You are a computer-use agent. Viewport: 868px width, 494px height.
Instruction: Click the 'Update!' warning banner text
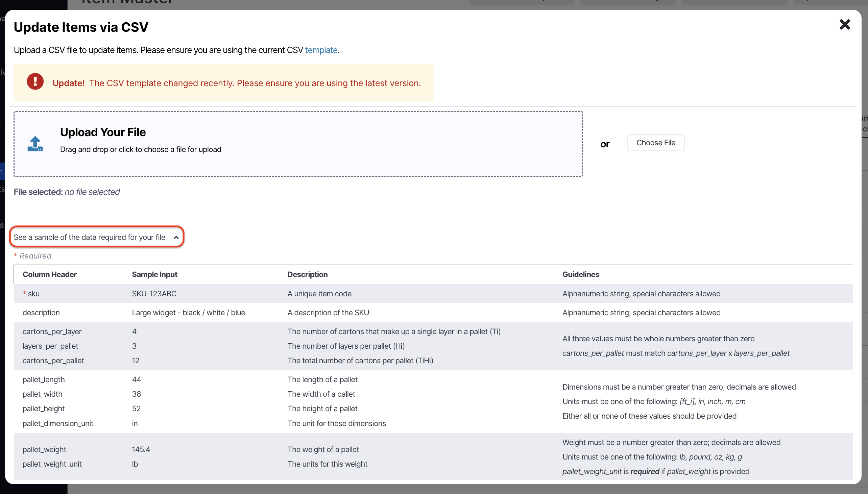[x=68, y=83]
